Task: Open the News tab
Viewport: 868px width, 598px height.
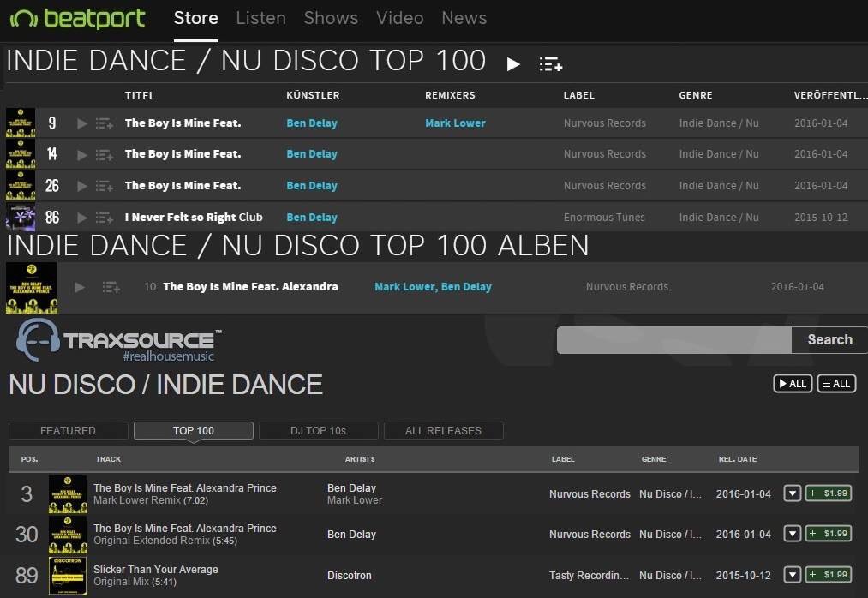Action: [464, 18]
